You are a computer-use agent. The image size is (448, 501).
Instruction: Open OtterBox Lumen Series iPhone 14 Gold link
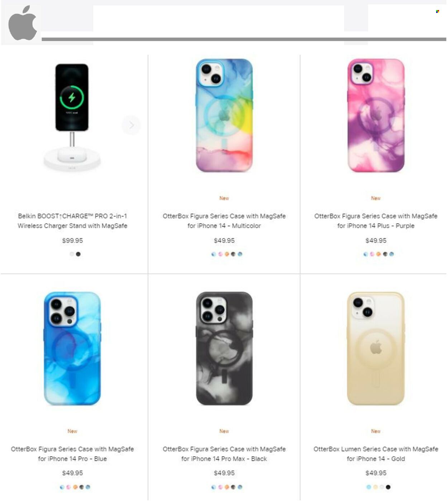click(376, 454)
